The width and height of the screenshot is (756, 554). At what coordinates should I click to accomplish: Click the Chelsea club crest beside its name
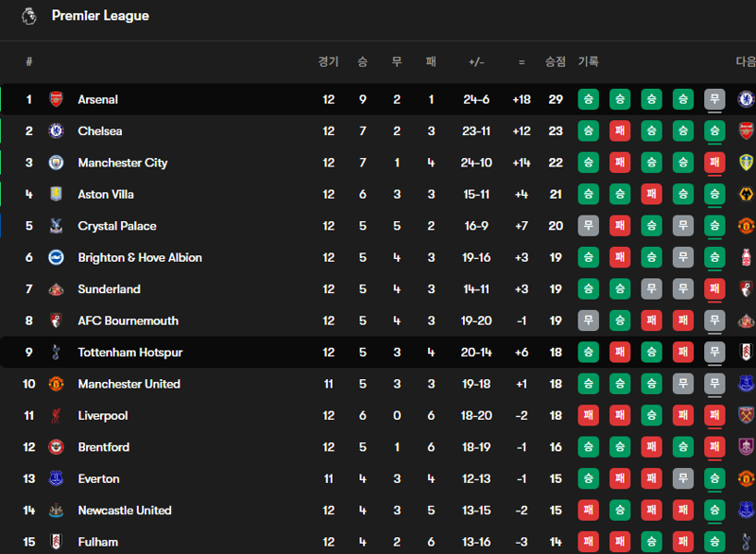coord(56,131)
